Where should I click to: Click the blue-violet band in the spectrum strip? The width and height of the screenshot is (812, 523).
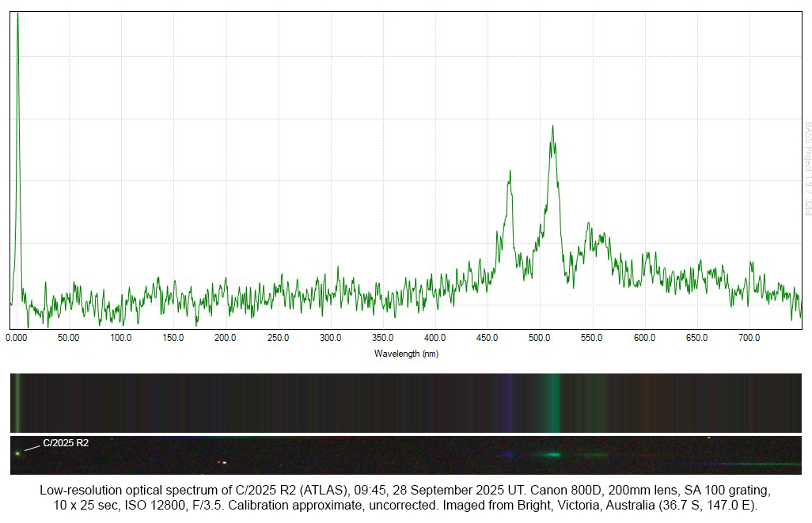(x=507, y=402)
